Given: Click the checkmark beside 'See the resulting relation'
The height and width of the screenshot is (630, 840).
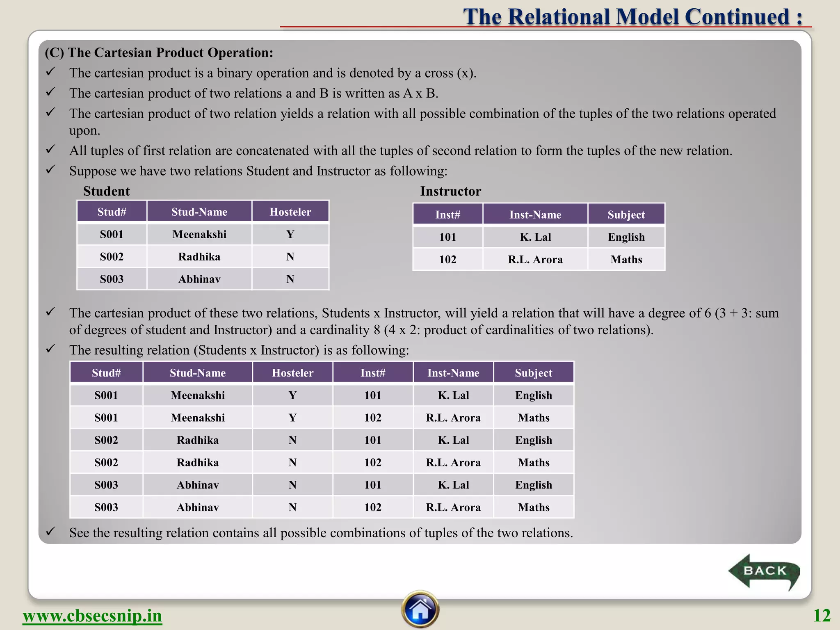Looking at the screenshot, I should pyautogui.click(x=50, y=532).
